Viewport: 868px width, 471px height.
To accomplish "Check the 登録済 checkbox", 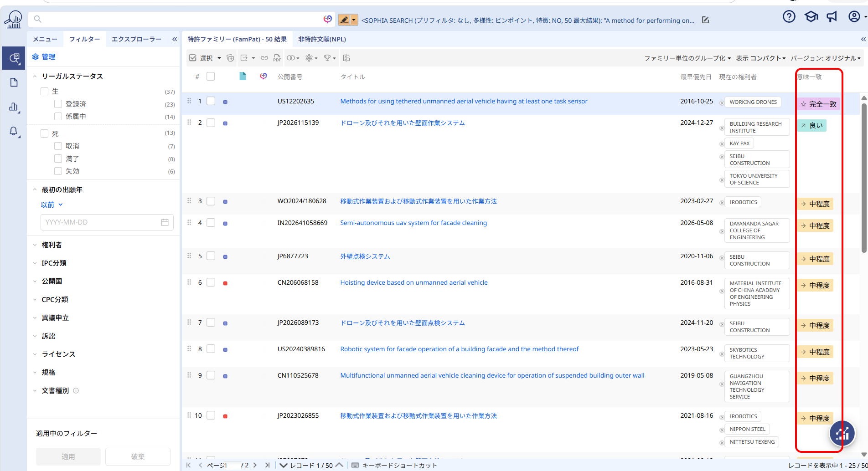I will (x=58, y=104).
